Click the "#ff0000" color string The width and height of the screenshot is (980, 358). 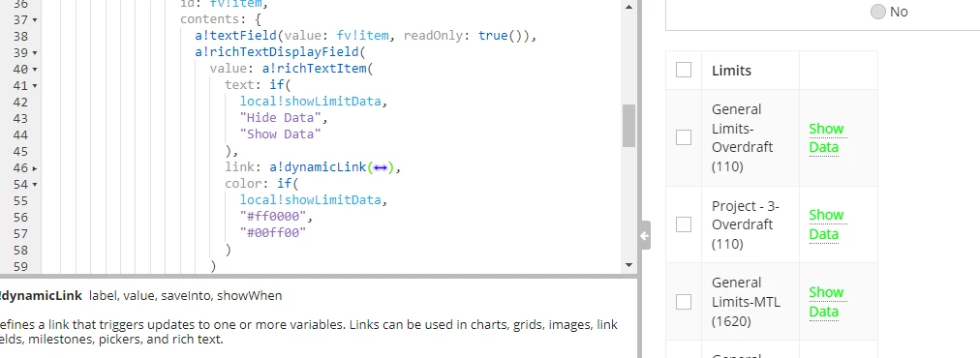click(273, 216)
